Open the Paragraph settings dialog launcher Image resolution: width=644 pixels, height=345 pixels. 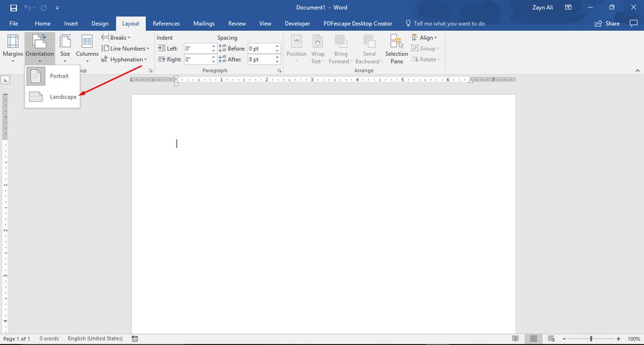click(x=279, y=71)
